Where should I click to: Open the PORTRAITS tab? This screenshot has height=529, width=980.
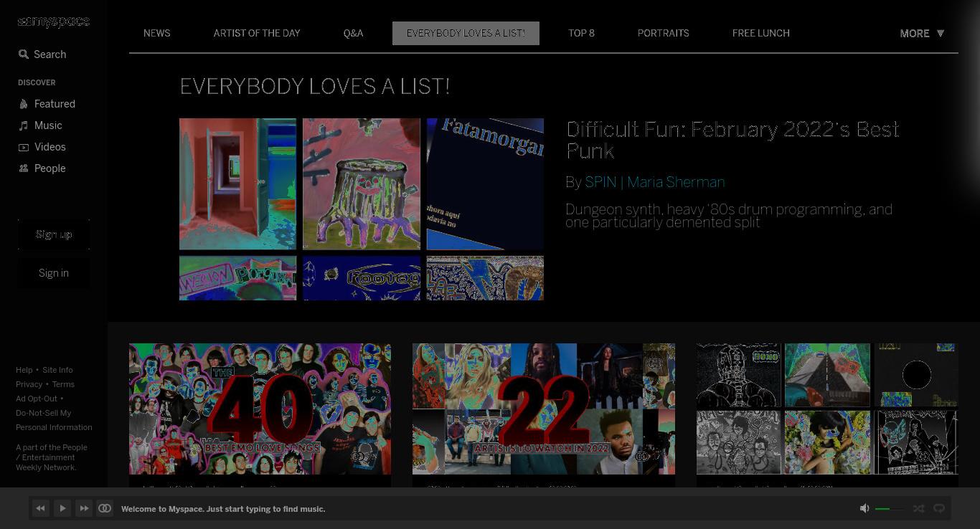[663, 33]
